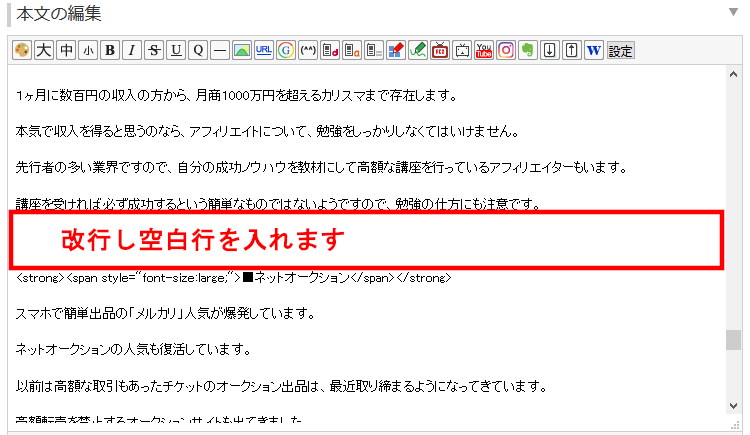Insert an image from picture icon
750x435 pixels.
click(242, 50)
